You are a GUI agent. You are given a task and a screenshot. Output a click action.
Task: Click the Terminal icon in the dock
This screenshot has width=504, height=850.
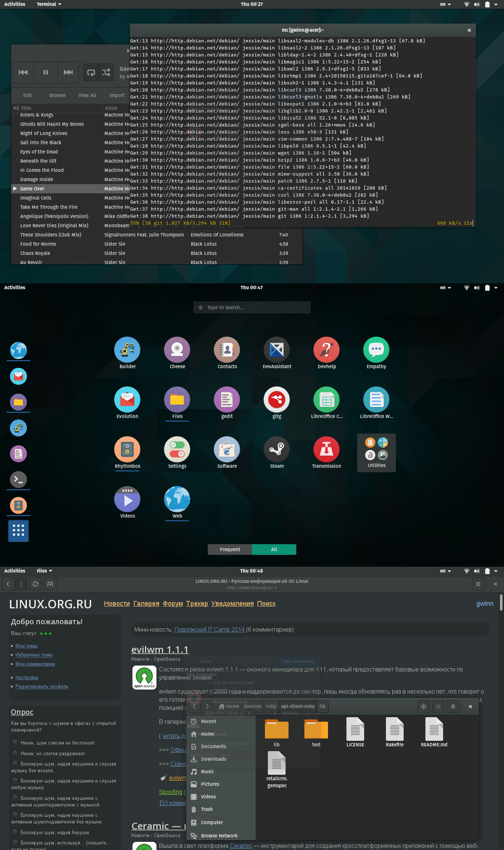(18, 480)
